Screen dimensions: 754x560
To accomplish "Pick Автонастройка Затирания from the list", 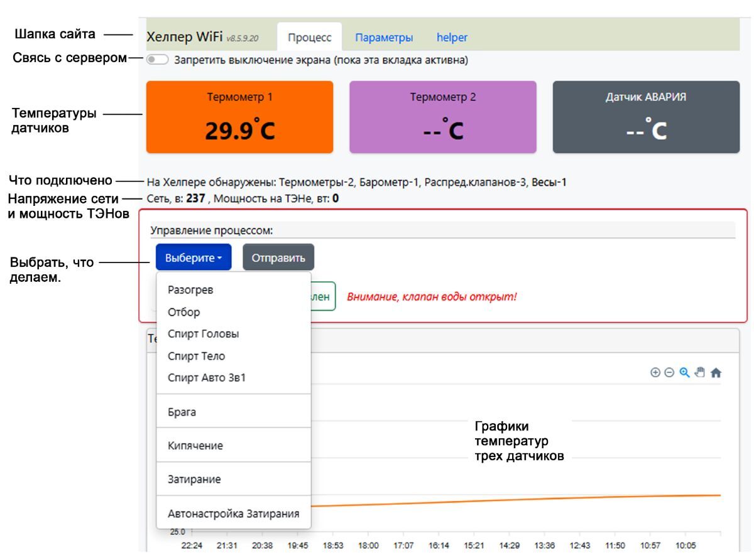I will 233,514.
